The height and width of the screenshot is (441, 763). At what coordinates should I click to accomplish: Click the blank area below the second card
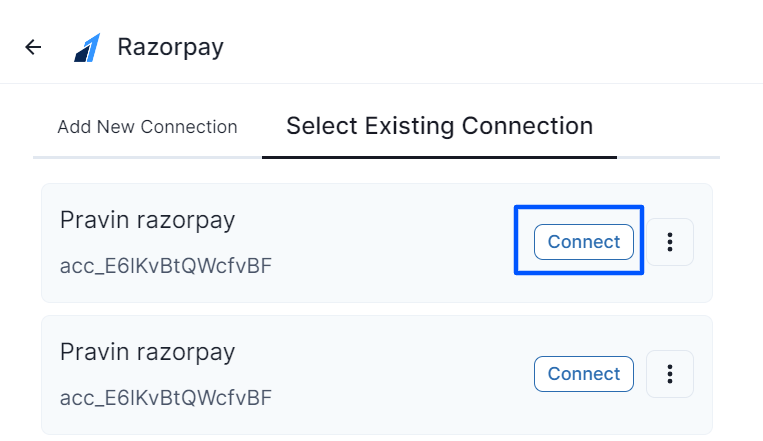[377, 438]
